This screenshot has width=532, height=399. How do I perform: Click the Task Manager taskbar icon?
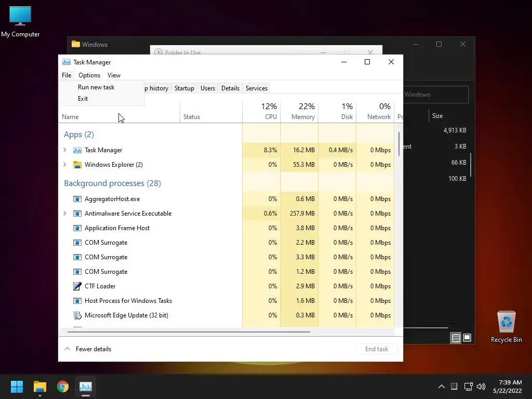tap(86, 387)
